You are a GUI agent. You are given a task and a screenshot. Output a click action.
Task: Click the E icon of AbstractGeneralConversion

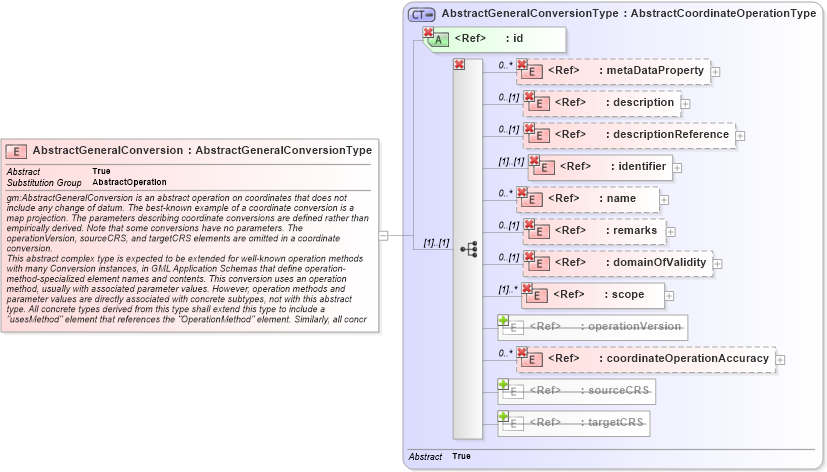point(16,152)
